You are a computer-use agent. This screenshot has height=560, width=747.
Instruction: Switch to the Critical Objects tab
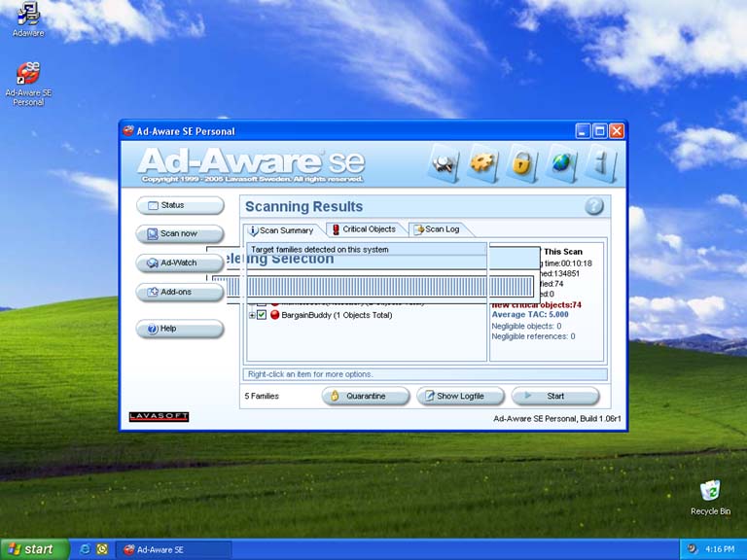pos(363,229)
